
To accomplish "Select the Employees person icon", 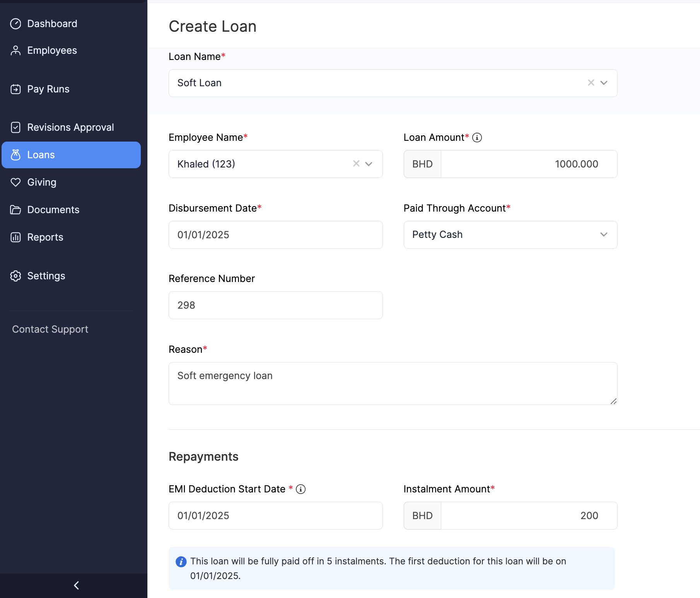I will coord(15,50).
